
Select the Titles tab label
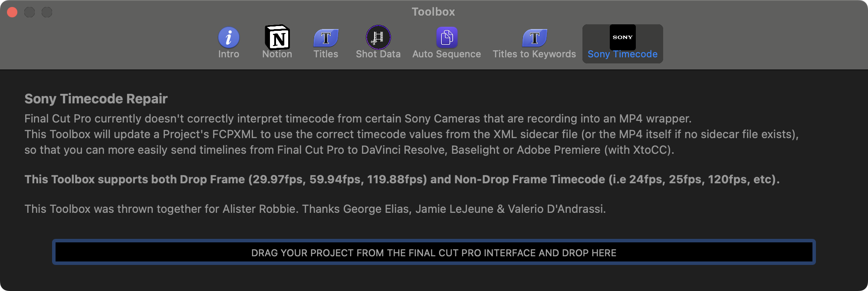point(326,54)
